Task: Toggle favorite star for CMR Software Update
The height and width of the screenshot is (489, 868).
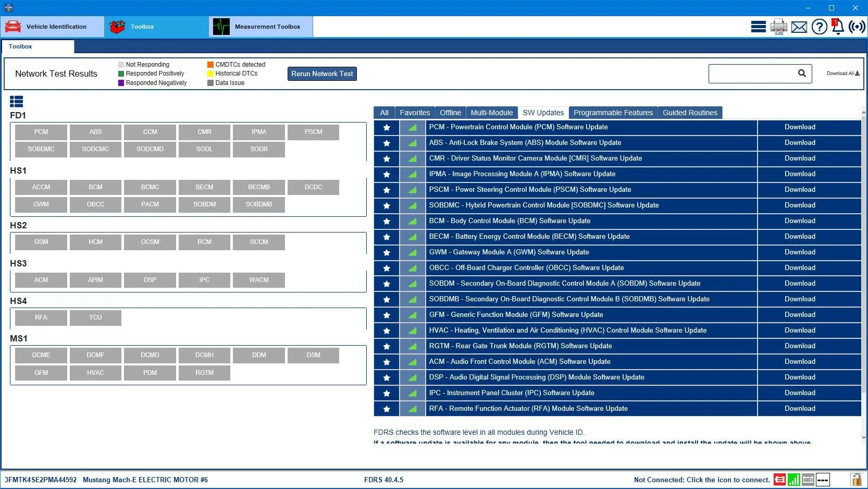Action: [387, 158]
